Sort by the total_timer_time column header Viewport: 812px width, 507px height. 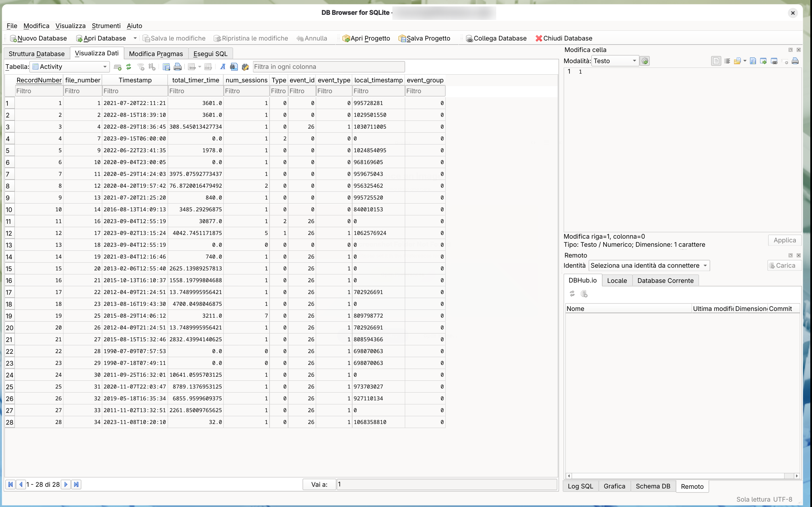coord(196,80)
